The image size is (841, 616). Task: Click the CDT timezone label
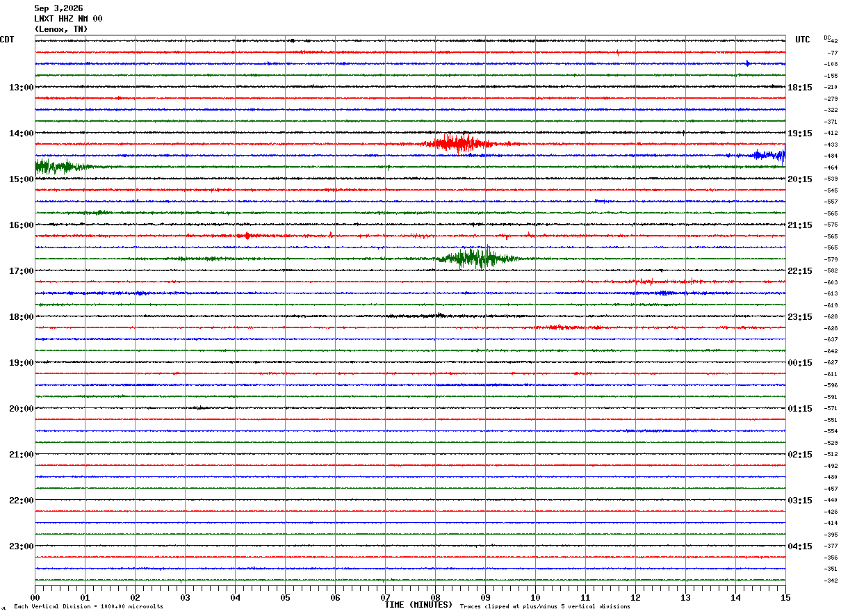(x=7, y=40)
